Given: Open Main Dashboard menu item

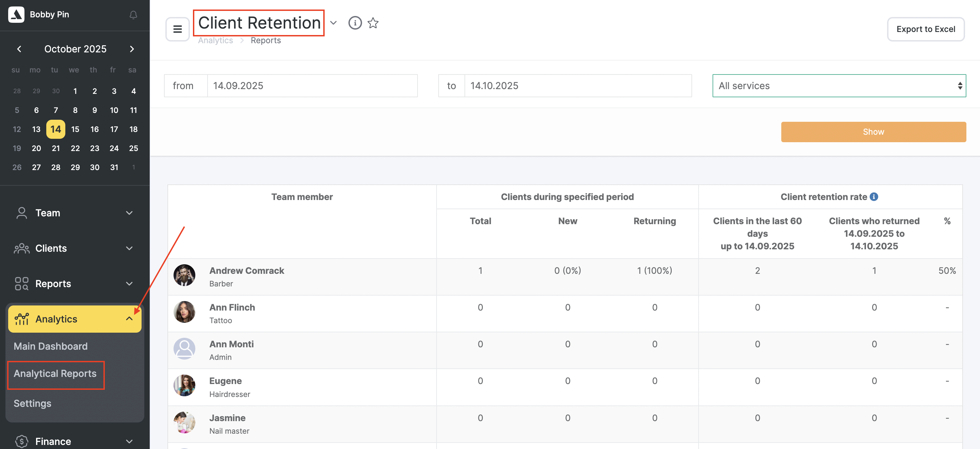Looking at the screenshot, I should [51, 346].
